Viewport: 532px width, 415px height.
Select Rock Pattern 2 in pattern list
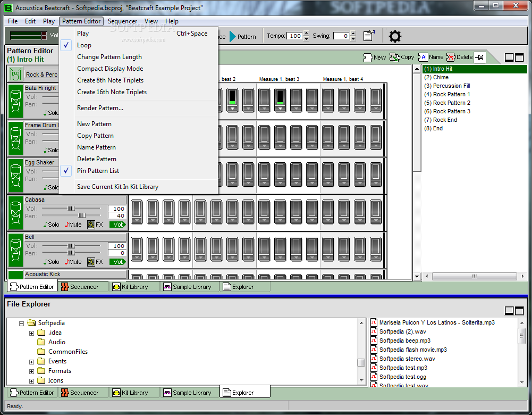pyautogui.click(x=447, y=103)
